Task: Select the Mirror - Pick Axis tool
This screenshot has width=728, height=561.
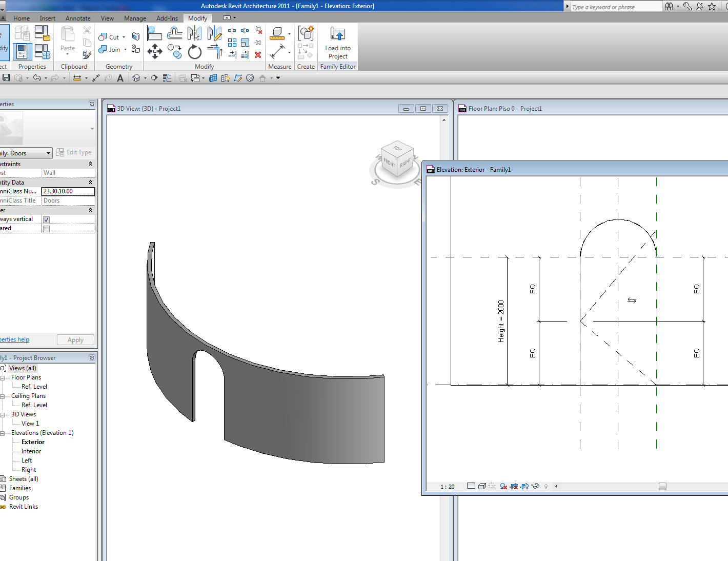Action: tap(195, 33)
